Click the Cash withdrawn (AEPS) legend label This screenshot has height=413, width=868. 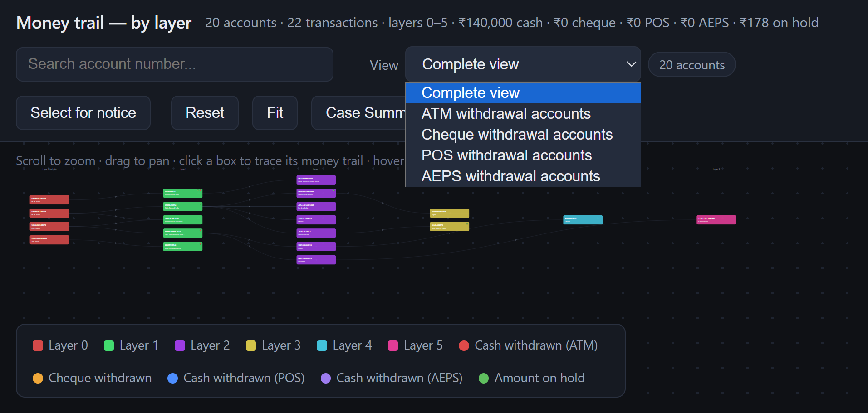click(x=399, y=378)
